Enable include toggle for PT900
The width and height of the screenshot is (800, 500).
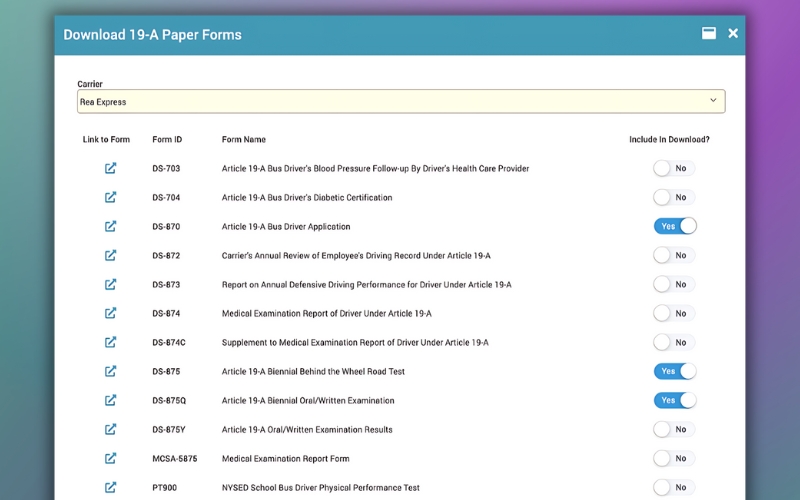click(674, 487)
